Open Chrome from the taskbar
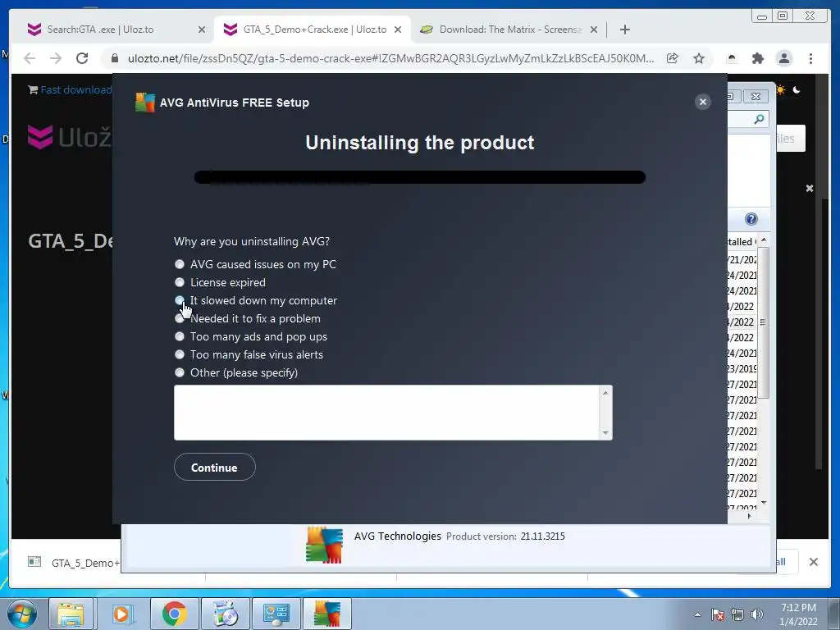Viewport: 840px width, 630px height. click(174, 614)
